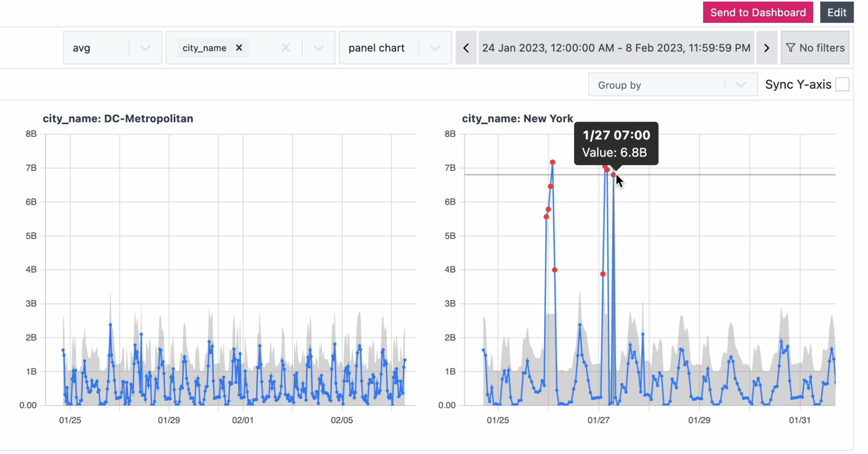Screen dimensions: 868x454
Task: Remove the city_name tag
Action: (x=239, y=48)
